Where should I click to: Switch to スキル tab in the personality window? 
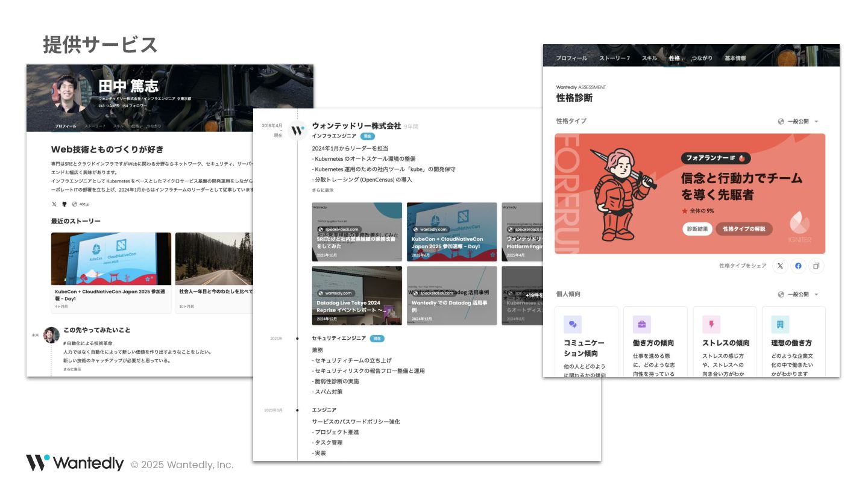pos(649,58)
